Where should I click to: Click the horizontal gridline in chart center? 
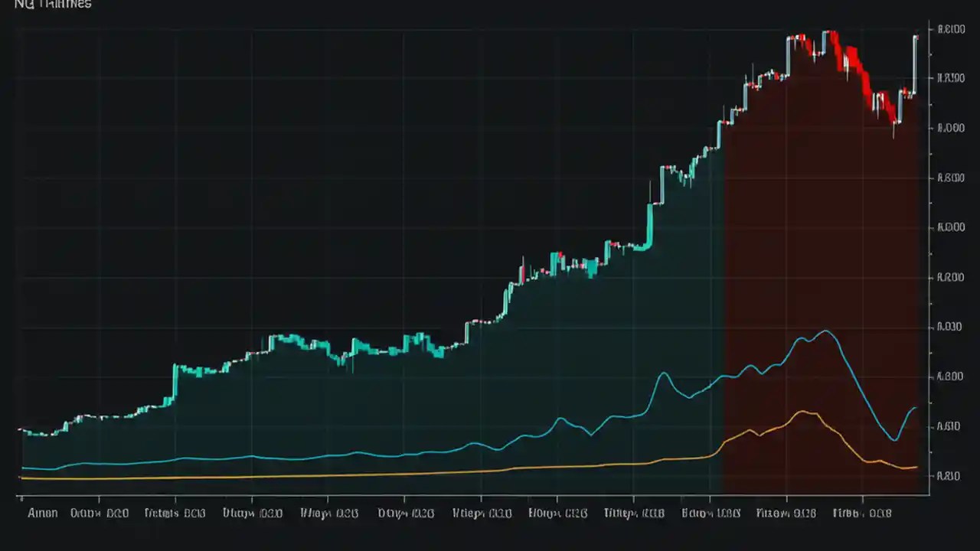point(475,277)
